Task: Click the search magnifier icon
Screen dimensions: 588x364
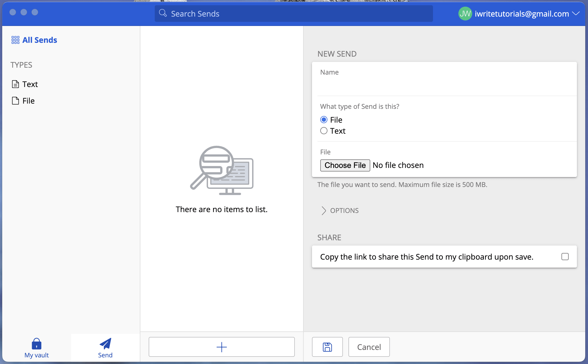Action: (162, 13)
